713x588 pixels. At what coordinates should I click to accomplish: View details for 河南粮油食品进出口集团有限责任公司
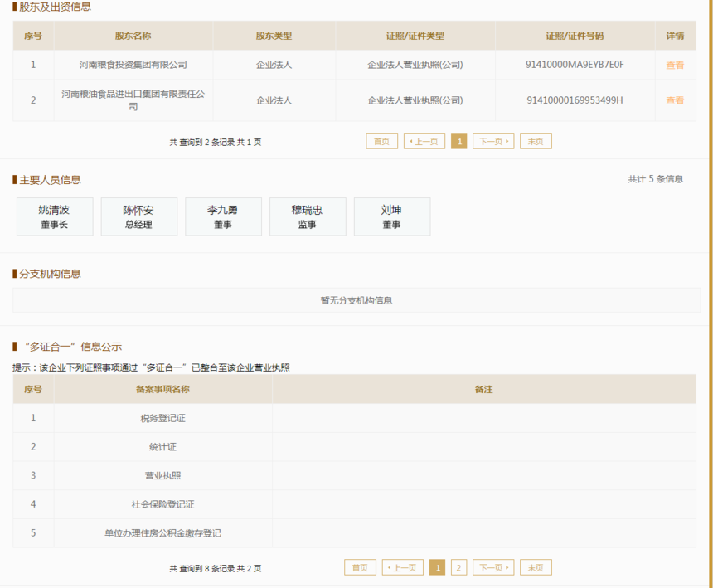coord(675,100)
